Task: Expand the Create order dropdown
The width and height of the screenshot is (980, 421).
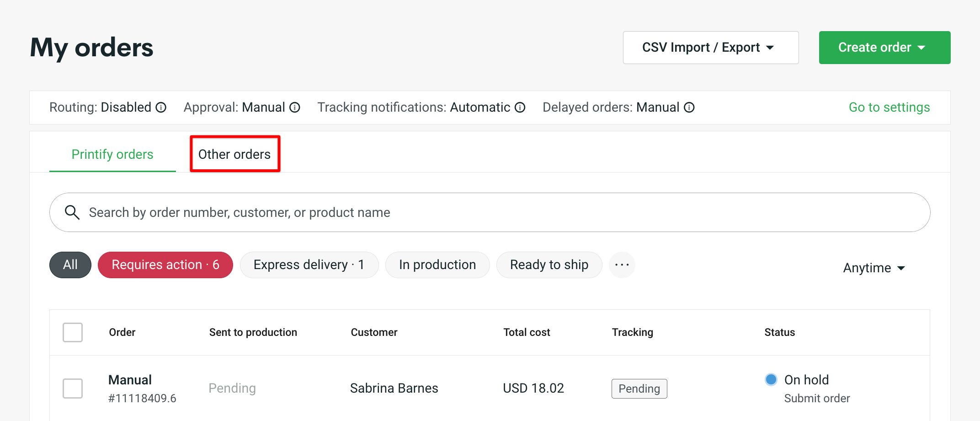Action: (x=884, y=47)
